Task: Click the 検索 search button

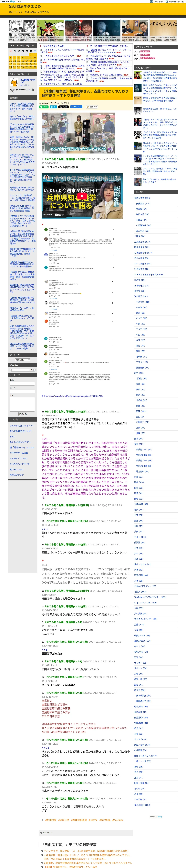Action: (x=33, y=370)
